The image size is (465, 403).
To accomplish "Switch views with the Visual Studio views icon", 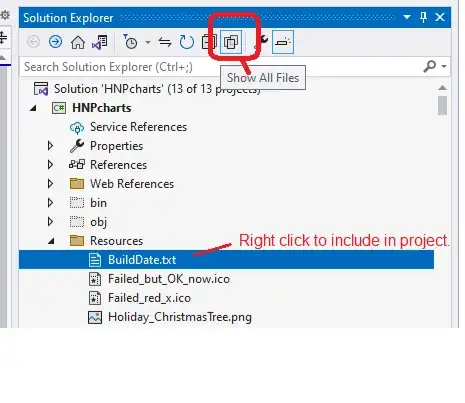I will coord(99,42).
